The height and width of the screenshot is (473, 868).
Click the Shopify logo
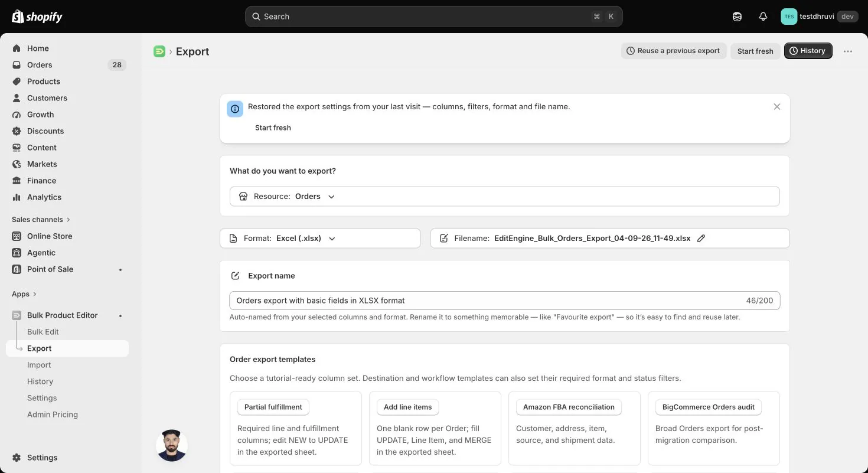click(37, 17)
